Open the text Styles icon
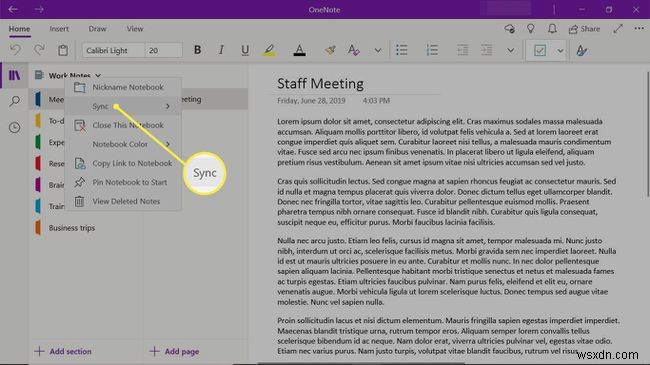The width and height of the screenshot is (650, 365). (353, 50)
